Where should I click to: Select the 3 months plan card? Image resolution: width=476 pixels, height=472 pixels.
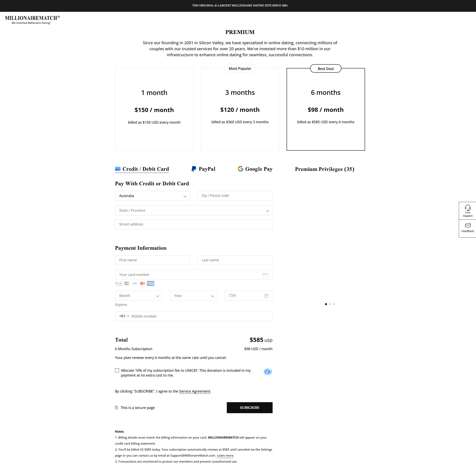tap(240, 109)
